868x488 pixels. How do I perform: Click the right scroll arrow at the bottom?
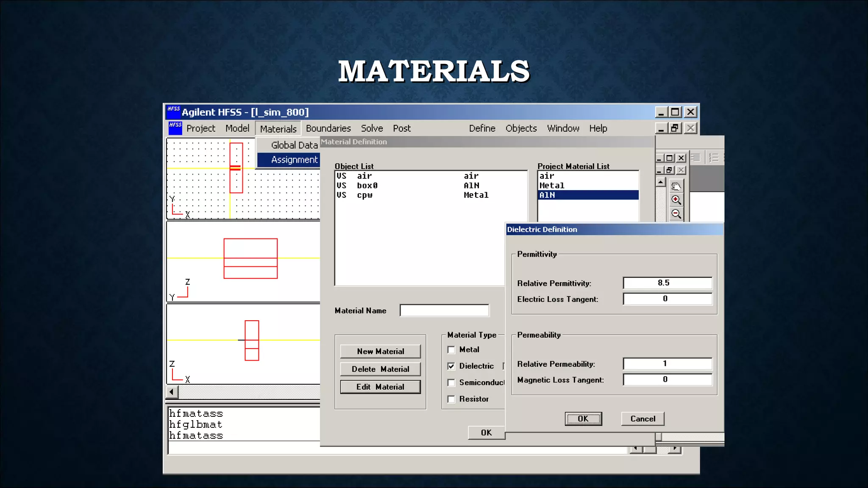pyautogui.click(x=675, y=449)
